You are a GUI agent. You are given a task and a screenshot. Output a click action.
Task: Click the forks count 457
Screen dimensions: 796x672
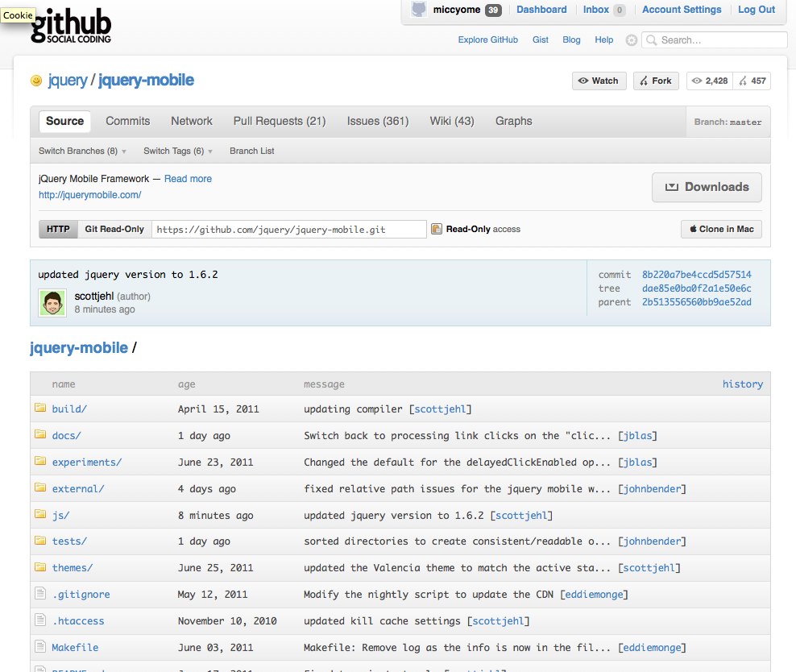(752, 81)
